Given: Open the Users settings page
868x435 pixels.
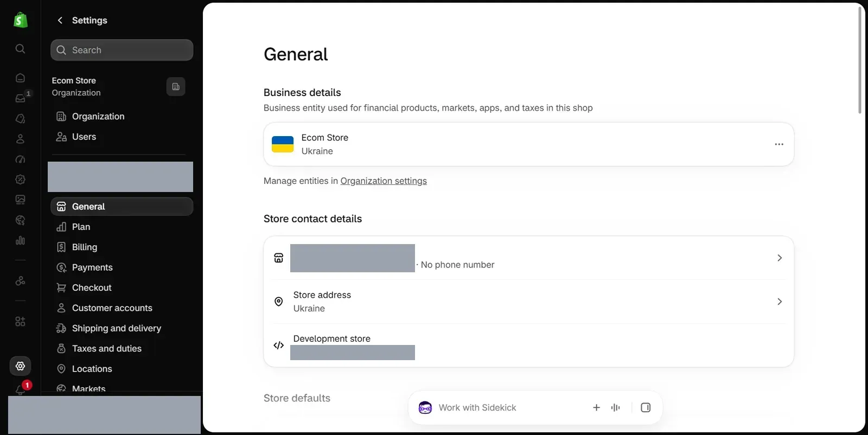Looking at the screenshot, I should (x=122, y=137).
